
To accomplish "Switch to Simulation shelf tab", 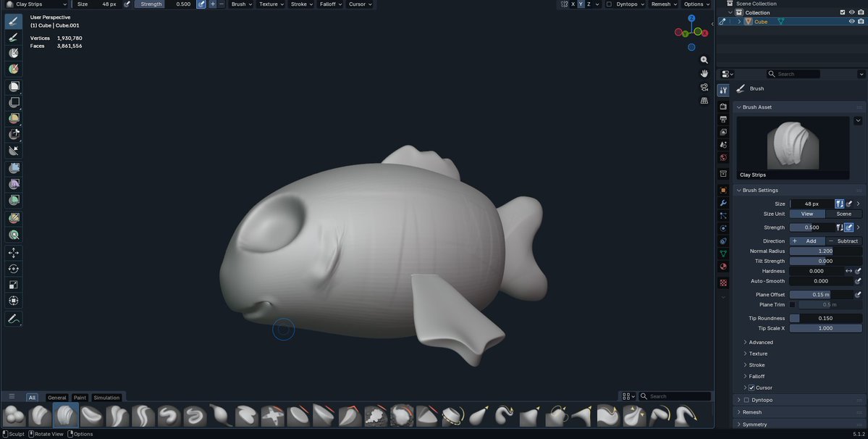I will click(106, 398).
